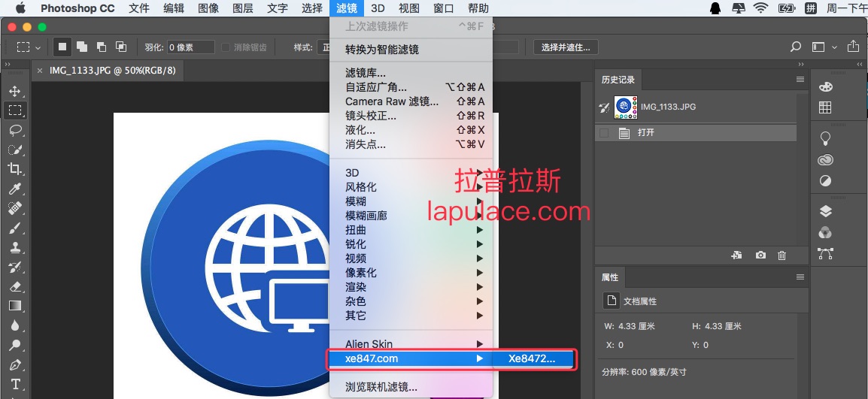Select the Crop tool

[14, 168]
